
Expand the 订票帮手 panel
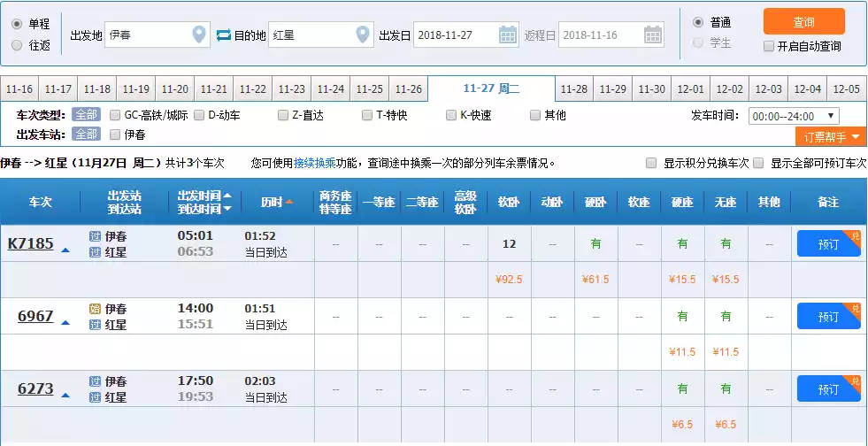point(831,136)
